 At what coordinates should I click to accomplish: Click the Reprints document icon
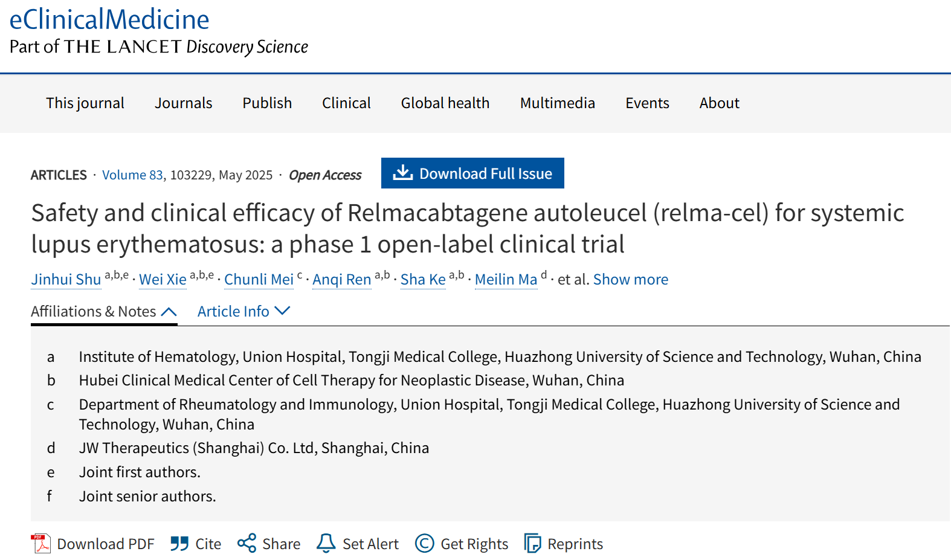pyautogui.click(x=532, y=544)
